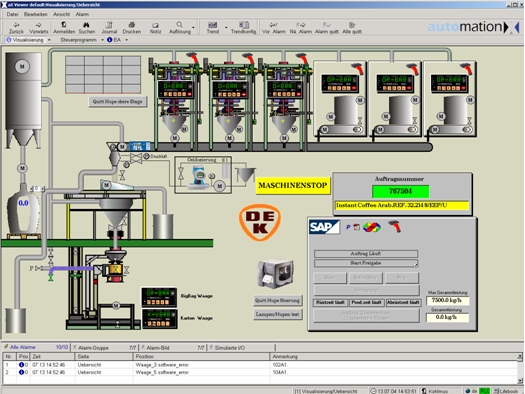Click the label printer image
This screenshot has width=525, height=394.
click(x=276, y=273)
